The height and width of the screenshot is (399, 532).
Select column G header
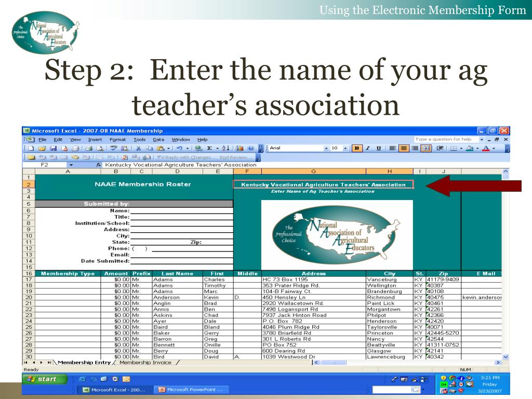click(x=313, y=171)
